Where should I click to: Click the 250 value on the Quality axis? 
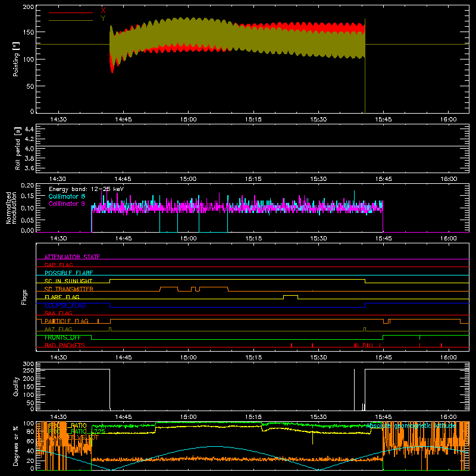coord(29,370)
